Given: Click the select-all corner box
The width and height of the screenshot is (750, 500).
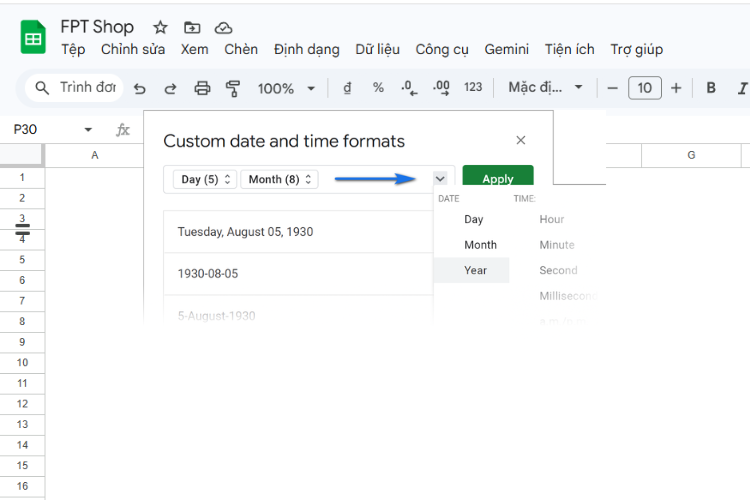Looking at the screenshot, I should tap(22, 155).
